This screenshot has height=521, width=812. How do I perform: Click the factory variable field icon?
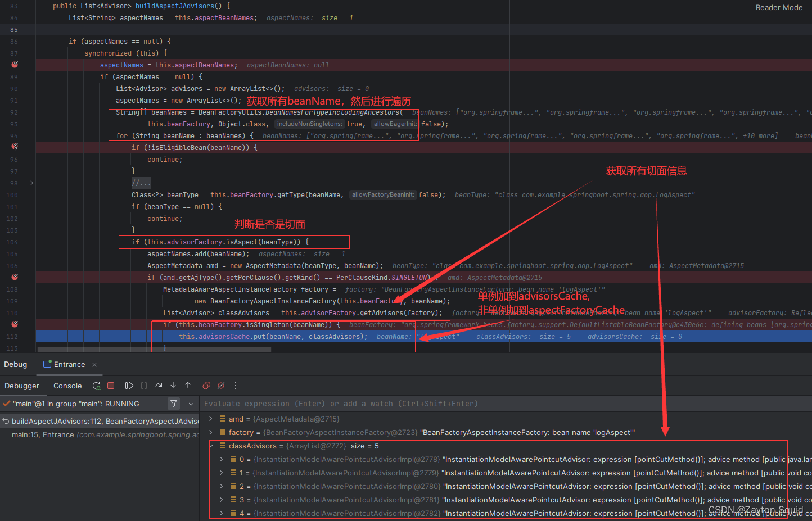pyautogui.click(x=223, y=432)
